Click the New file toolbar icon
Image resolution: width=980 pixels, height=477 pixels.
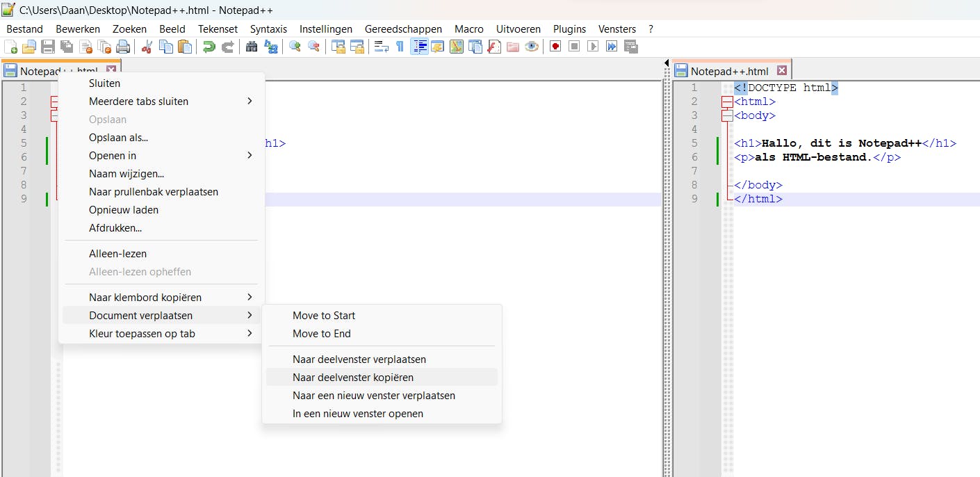pos(11,47)
